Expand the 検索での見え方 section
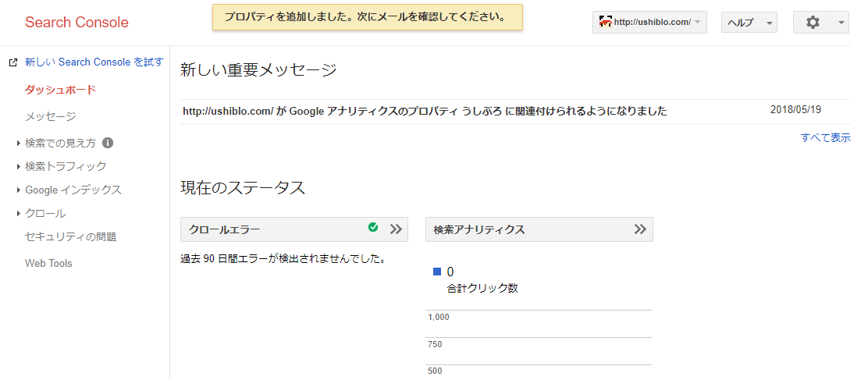 click(19, 144)
